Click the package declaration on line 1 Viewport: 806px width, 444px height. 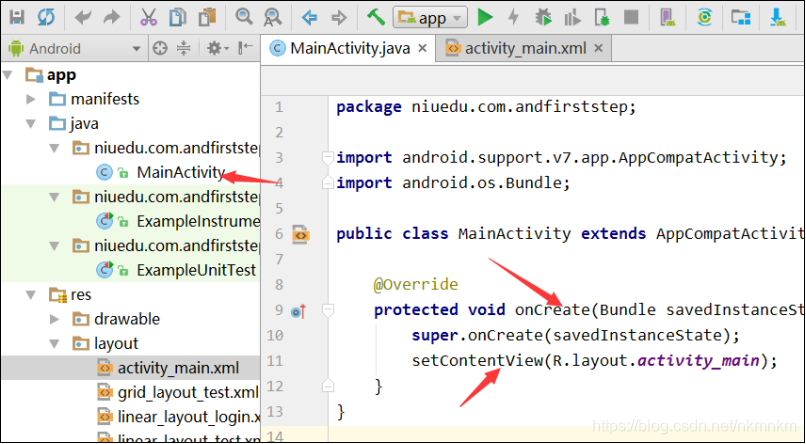486,107
